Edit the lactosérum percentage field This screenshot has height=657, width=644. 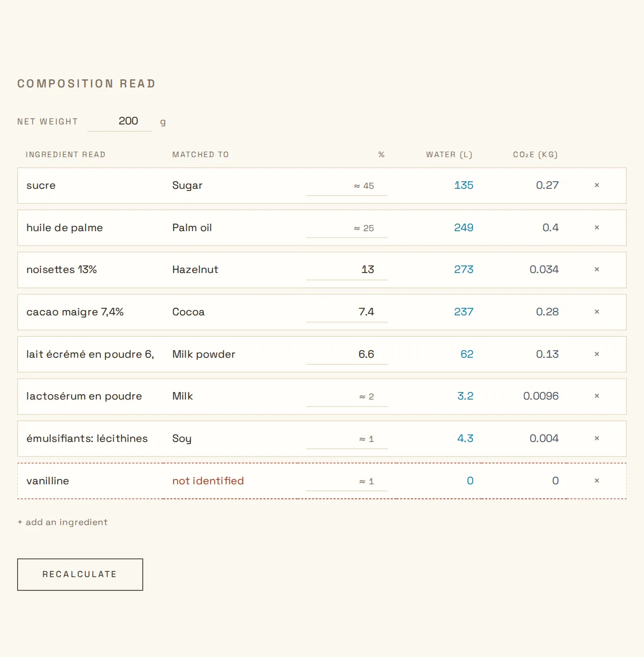[347, 396]
